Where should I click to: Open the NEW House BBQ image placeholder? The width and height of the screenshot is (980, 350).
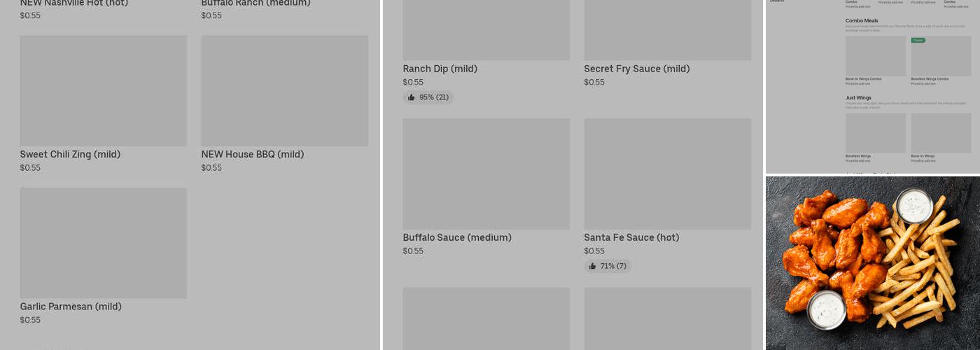[x=285, y=91]
